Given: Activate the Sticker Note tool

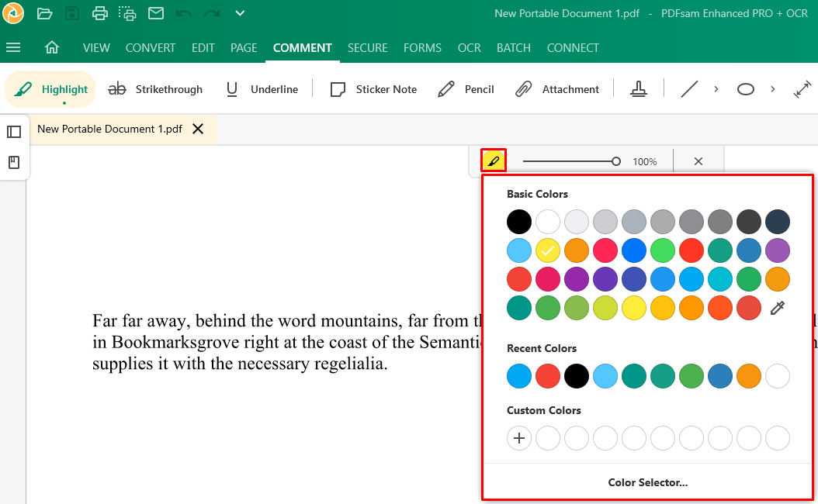Looking at the screenshot, I should tap(373, 88).
